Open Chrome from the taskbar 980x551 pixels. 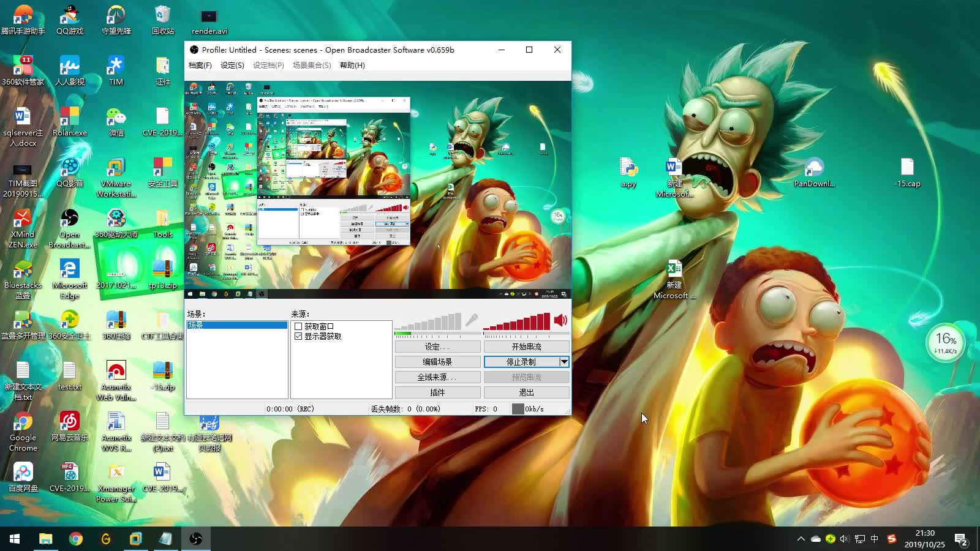tap(75, 539)
